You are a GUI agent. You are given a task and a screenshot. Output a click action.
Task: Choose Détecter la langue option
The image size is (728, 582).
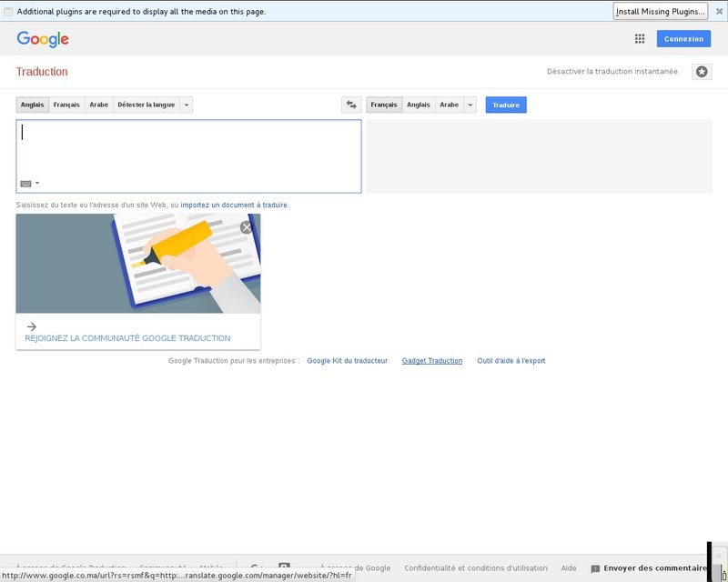pyautogui.click(x=147, y=105)
